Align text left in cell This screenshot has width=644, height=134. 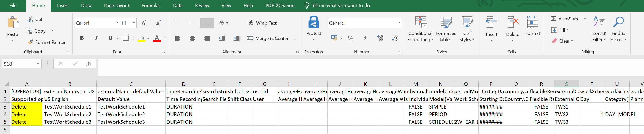[x=178, y=38]
